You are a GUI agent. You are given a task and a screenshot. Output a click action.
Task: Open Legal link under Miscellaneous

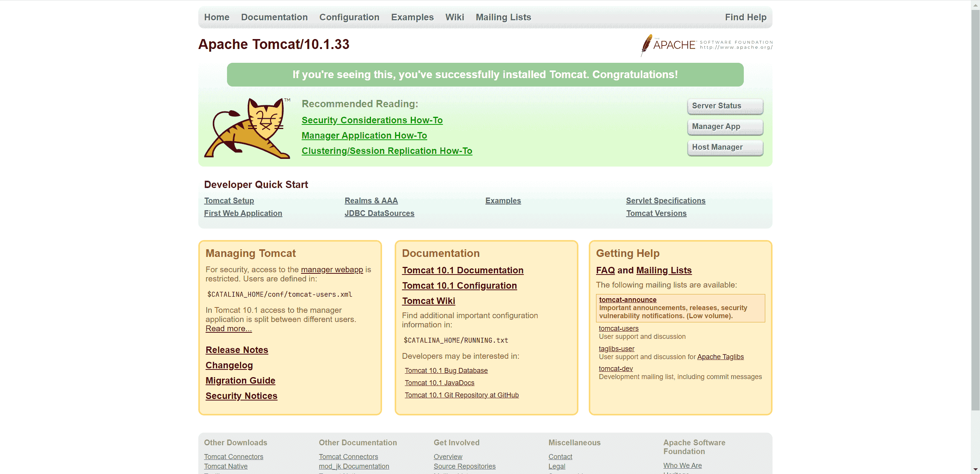[557, 466]
